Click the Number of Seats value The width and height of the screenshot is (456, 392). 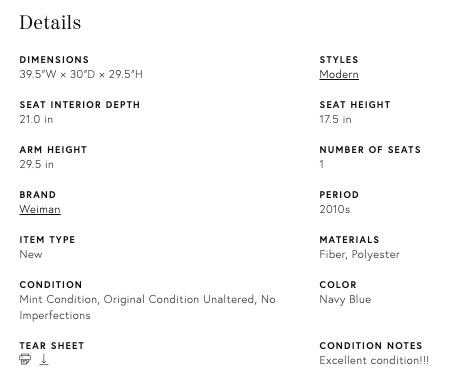tap(322, 164)
